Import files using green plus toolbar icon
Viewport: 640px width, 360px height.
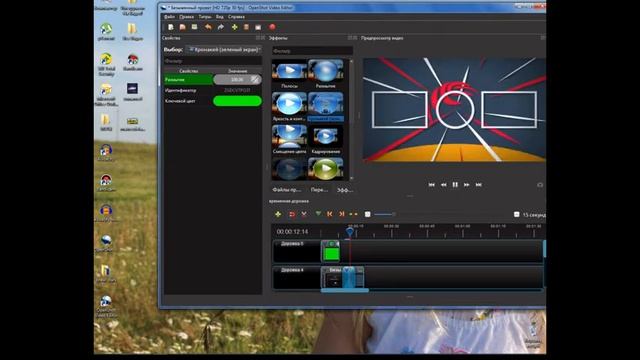(x=235, y=27)
